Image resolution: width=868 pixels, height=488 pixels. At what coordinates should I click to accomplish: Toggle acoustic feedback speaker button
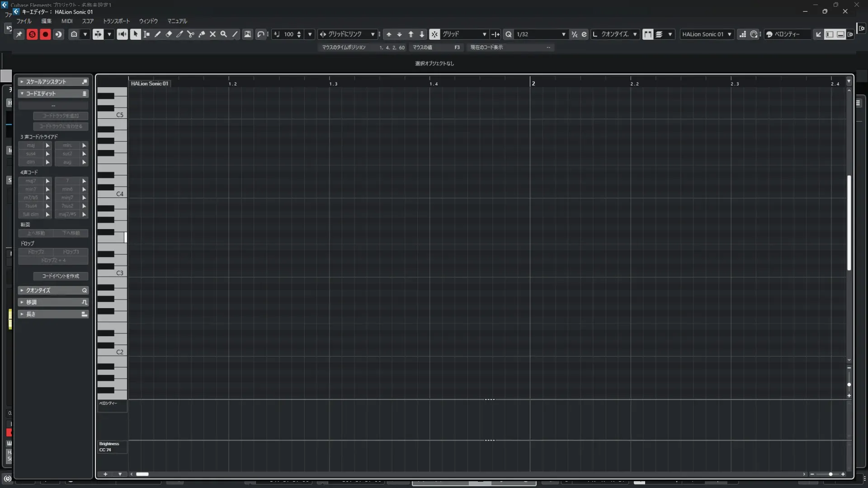122,34
